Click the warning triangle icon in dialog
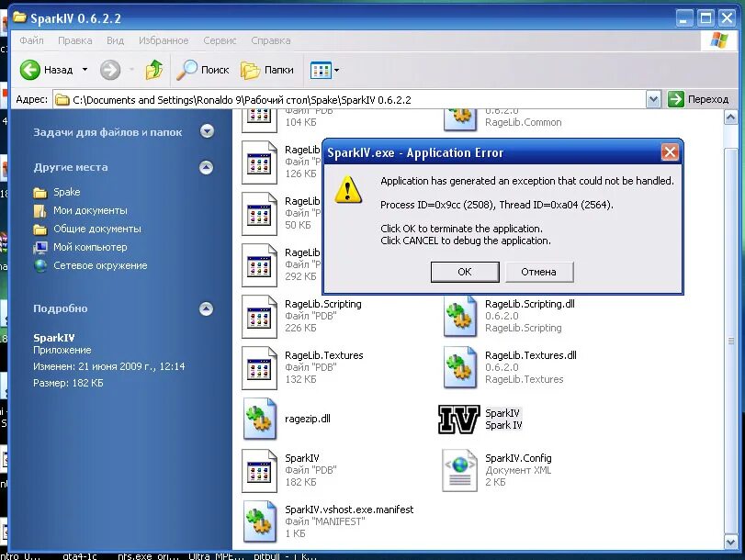This screenshot has width=745, height=560. coord(348,189)
